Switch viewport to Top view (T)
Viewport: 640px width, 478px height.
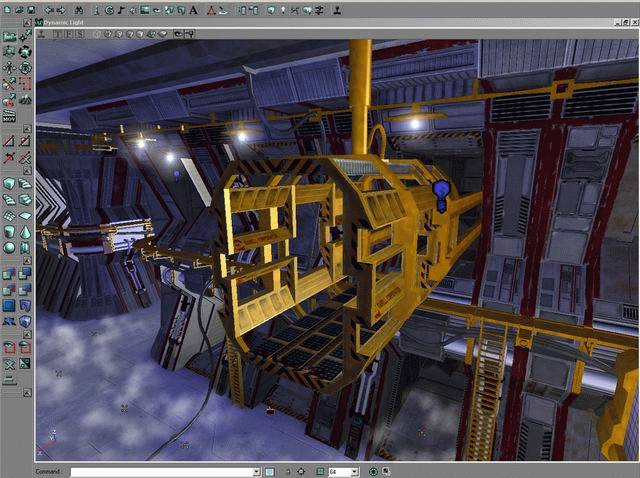click(x=56, y=33)
